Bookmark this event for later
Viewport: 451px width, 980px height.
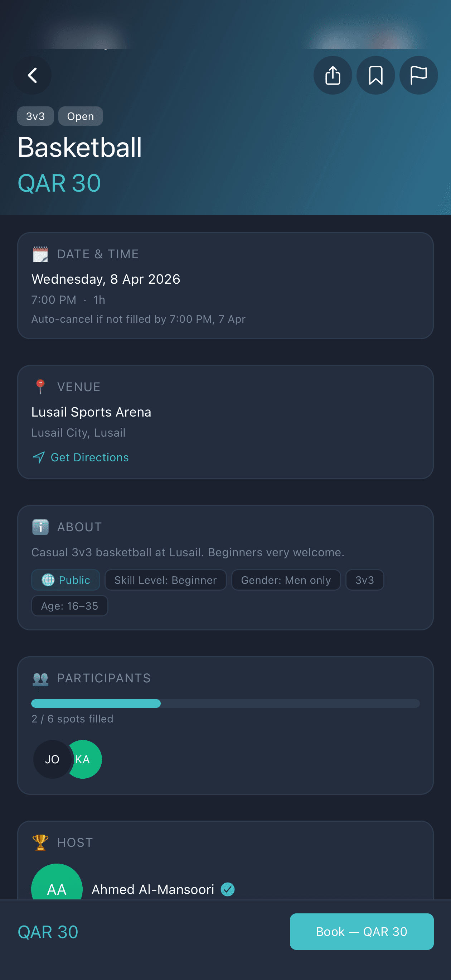coord(376,75)
